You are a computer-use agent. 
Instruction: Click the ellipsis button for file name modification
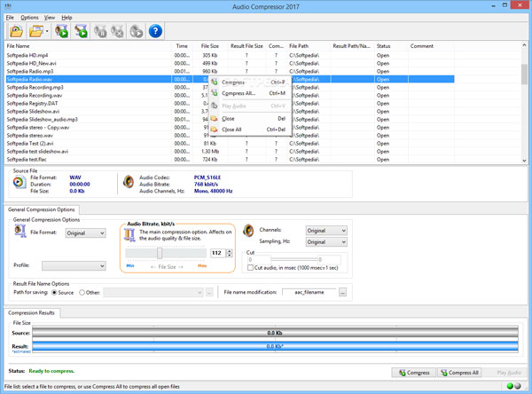tap(342, 292)
